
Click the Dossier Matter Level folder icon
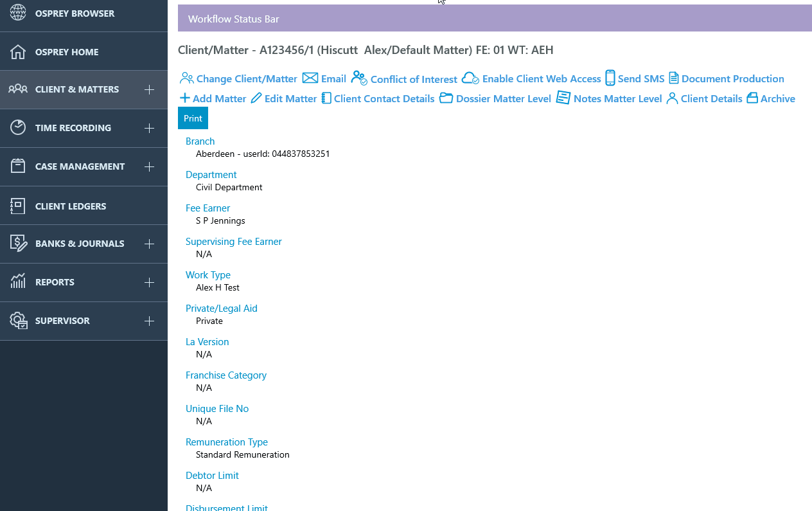click(x=446, y=98)
